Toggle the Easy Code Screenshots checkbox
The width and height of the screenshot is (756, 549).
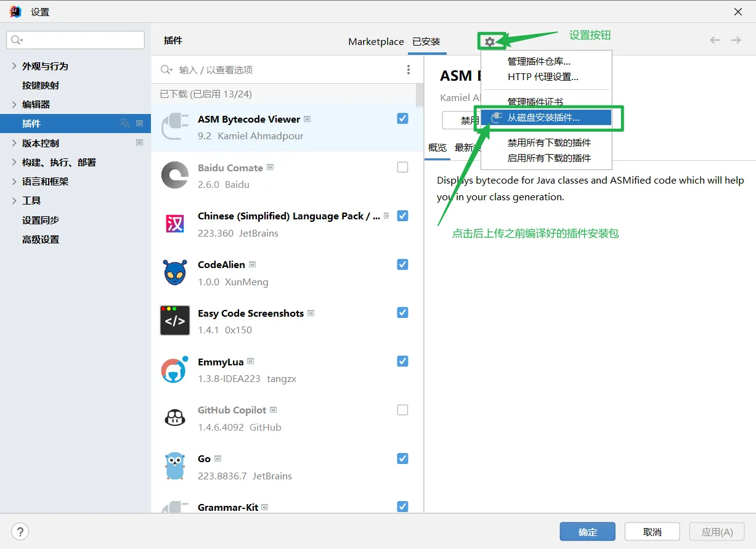[x=402, y=312]
